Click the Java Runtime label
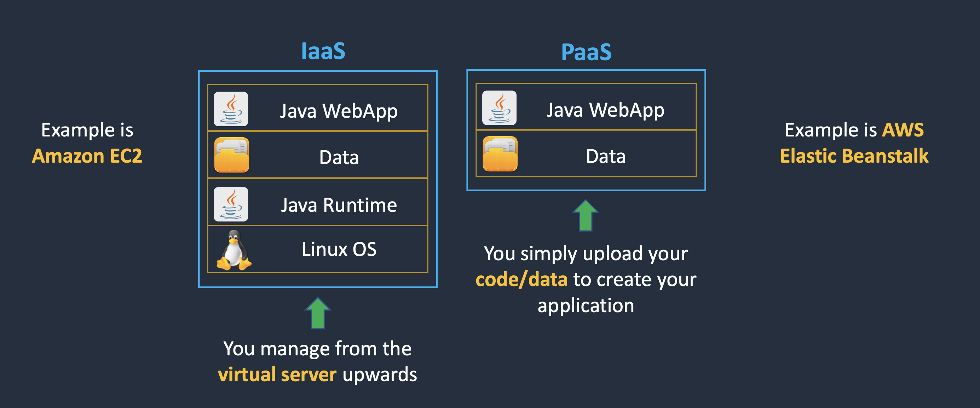 [x=339, y=205]
